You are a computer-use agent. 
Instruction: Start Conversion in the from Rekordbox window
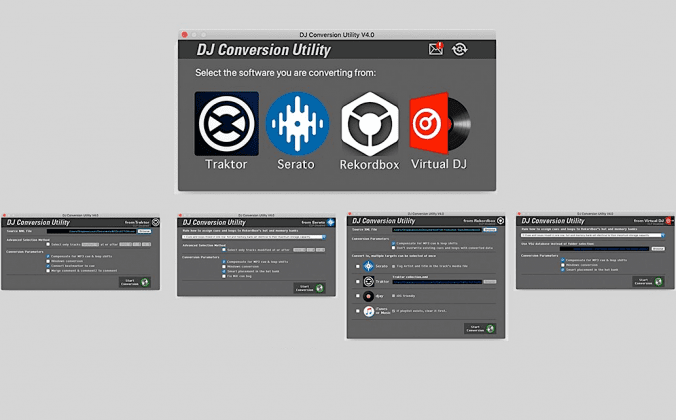coord(480,329)
